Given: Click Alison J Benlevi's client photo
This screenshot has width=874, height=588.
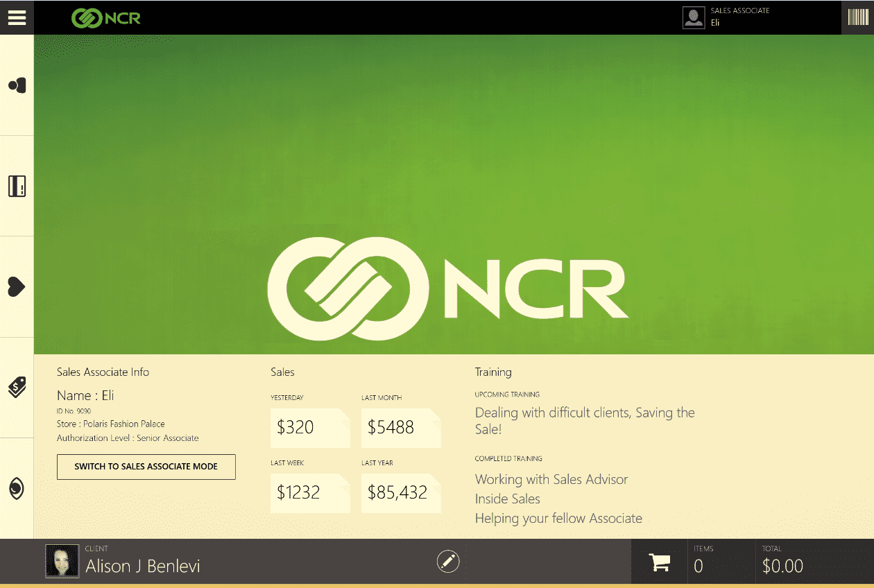Looking at the screenshot, I should [x=62, y=561].
